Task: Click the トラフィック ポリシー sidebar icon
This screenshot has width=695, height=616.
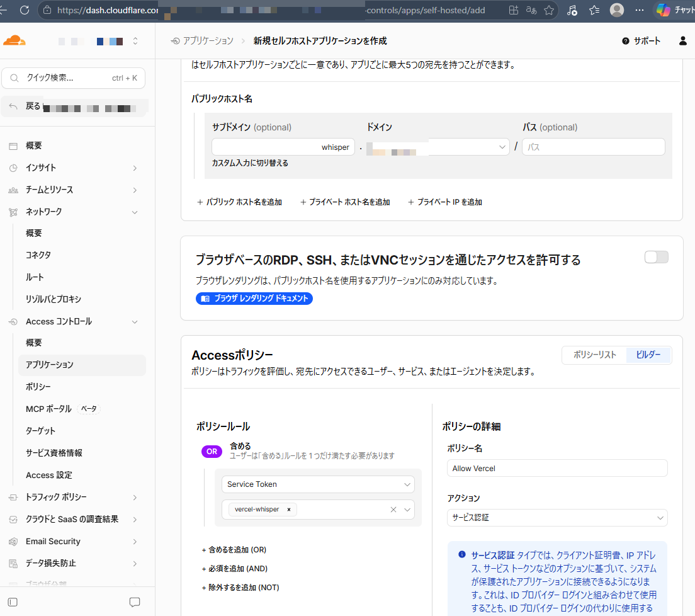Action: [13, 498]
